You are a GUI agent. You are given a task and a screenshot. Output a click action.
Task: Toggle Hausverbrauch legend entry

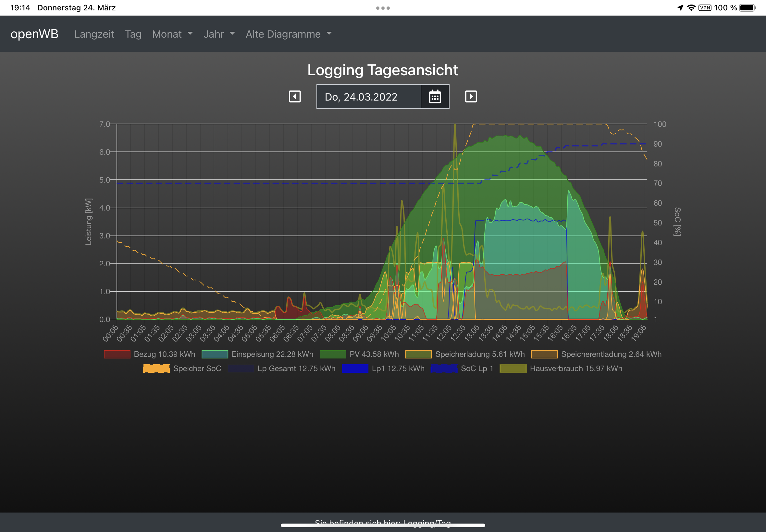pos(513,368)
